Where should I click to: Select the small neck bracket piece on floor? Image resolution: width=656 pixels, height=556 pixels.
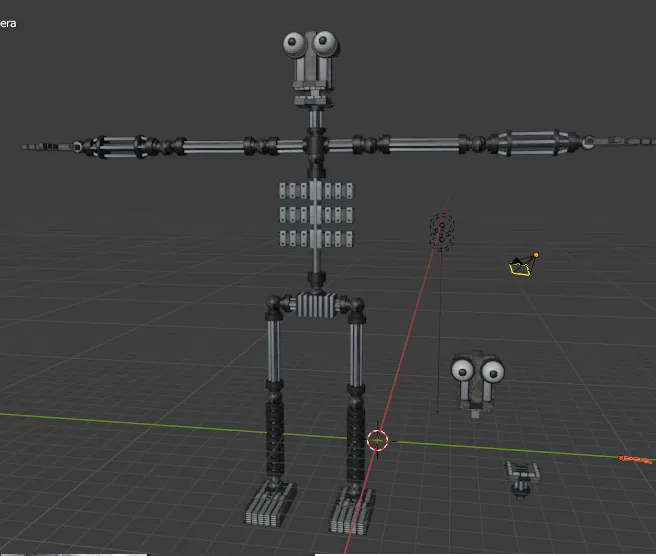pyautogui.click(x=522, y=479)
